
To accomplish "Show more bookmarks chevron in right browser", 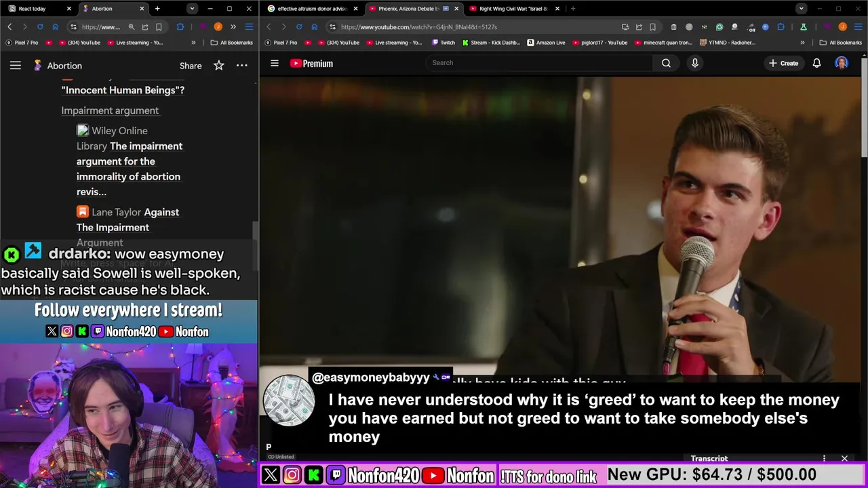I will point(802,43).
